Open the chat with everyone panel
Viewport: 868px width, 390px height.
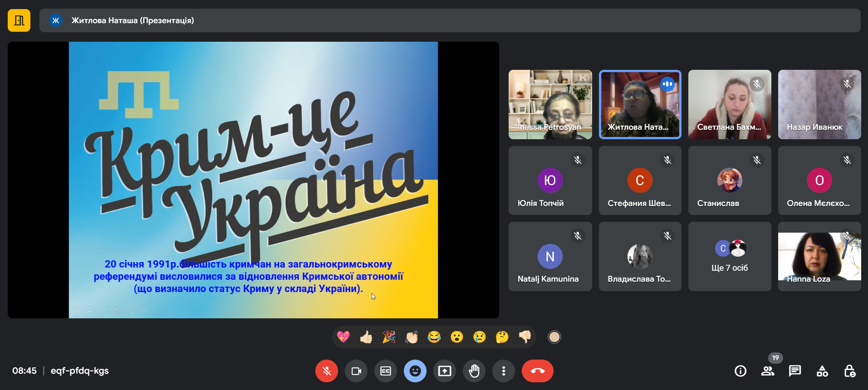click(795, 371)
